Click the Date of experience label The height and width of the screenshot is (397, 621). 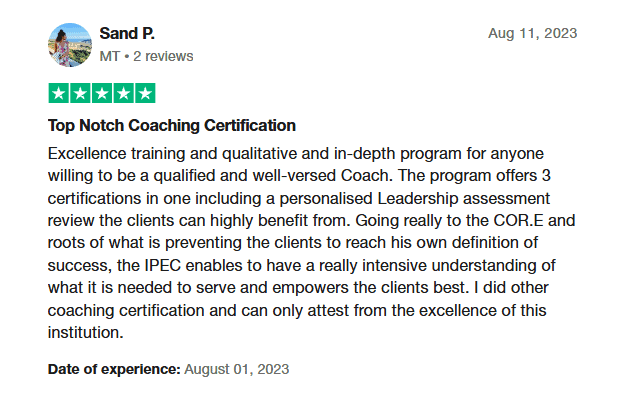tap(114, 369)
